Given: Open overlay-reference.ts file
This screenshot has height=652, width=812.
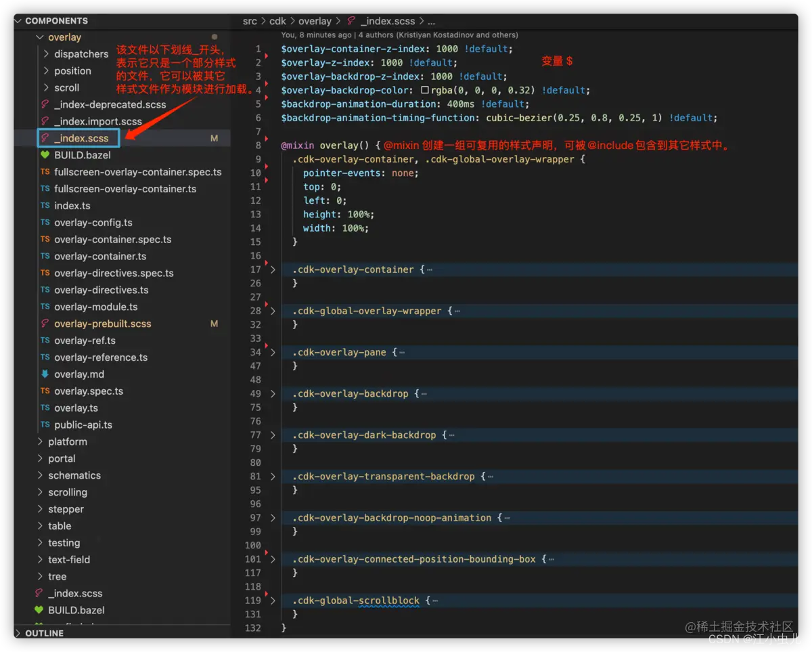Looking at the screenshot, I should tap(101, 357).
